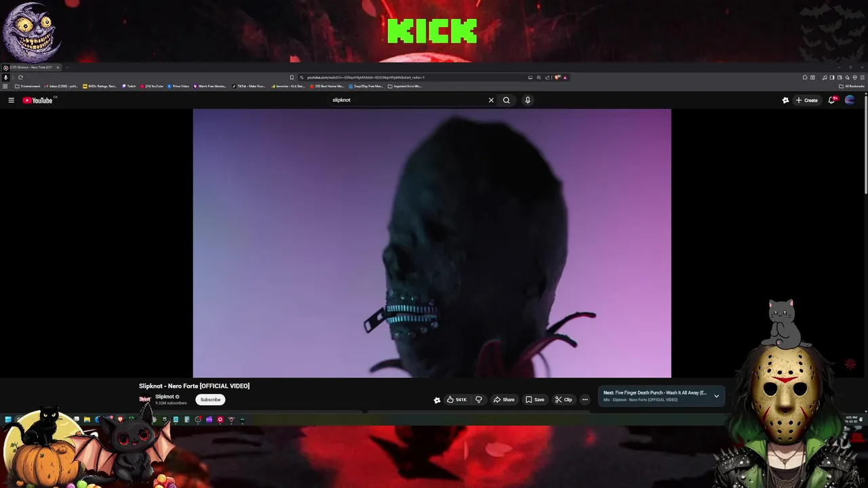Viewport: 868px width, 488px height.
Task: Open the browser wallet icon
Action: (840, 77)
